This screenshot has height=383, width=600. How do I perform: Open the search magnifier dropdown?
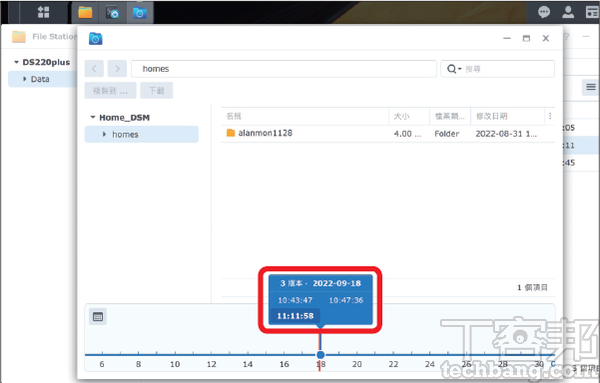(x=454, y=69)
